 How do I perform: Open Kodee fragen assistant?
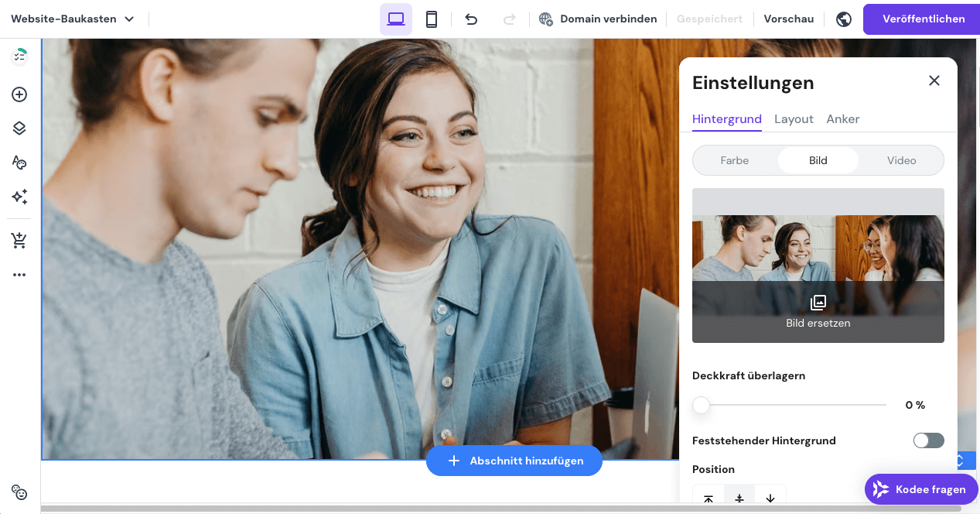pyautogui.click(x=921, y=489)
